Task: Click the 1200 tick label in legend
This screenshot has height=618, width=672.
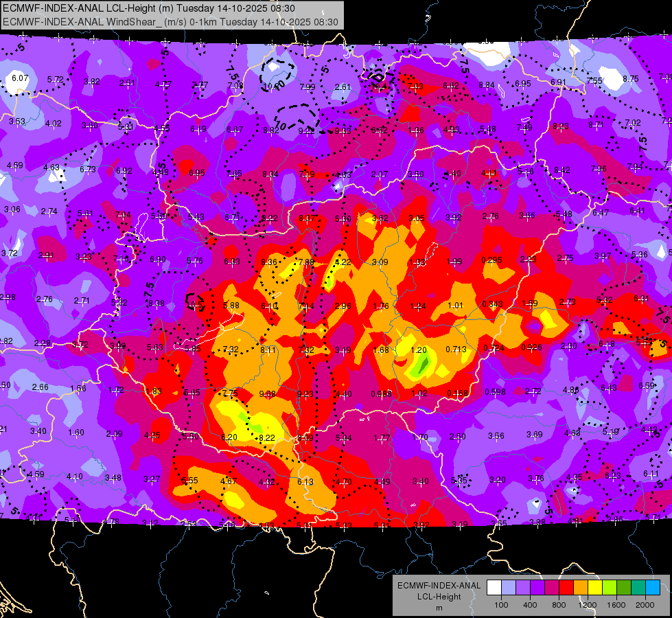Action: click(x=588, y=605)
